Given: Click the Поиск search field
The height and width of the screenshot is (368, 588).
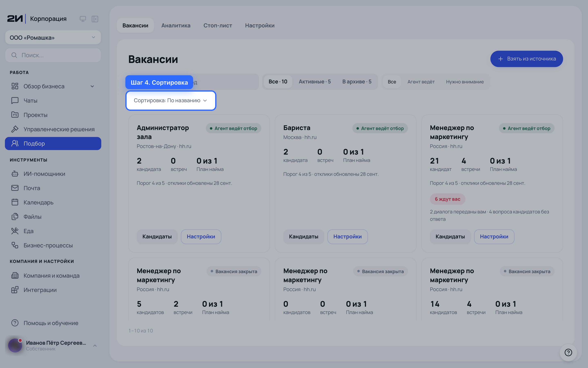Looking at the screenshot, I should 53,55.
